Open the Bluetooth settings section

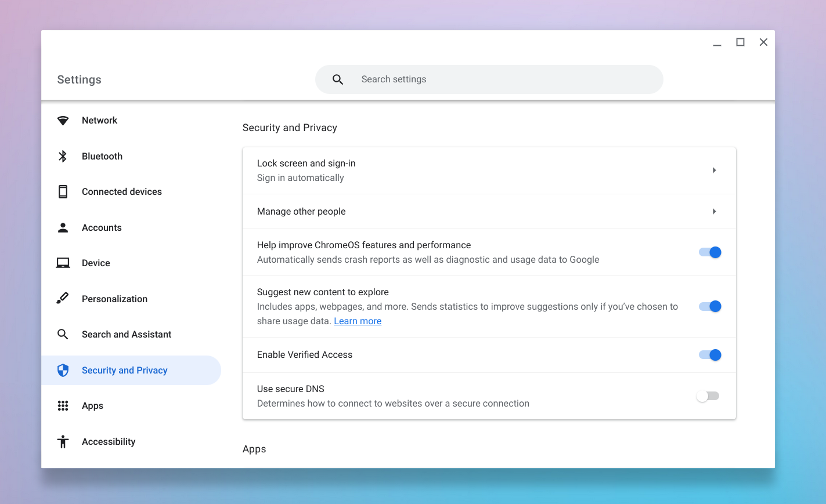click(x=131, y=156)
